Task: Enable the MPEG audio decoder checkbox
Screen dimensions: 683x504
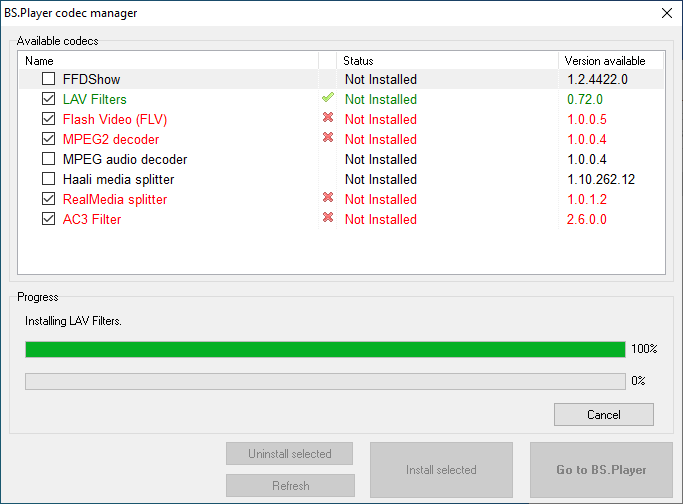Action: 48,159
